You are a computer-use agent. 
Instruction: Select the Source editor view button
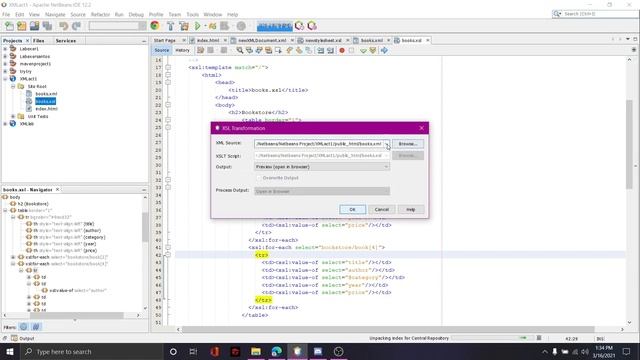tap(162, 50)
